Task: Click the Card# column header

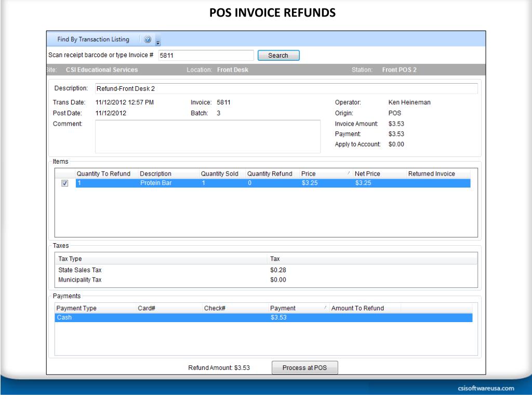Action: (169, 308)
